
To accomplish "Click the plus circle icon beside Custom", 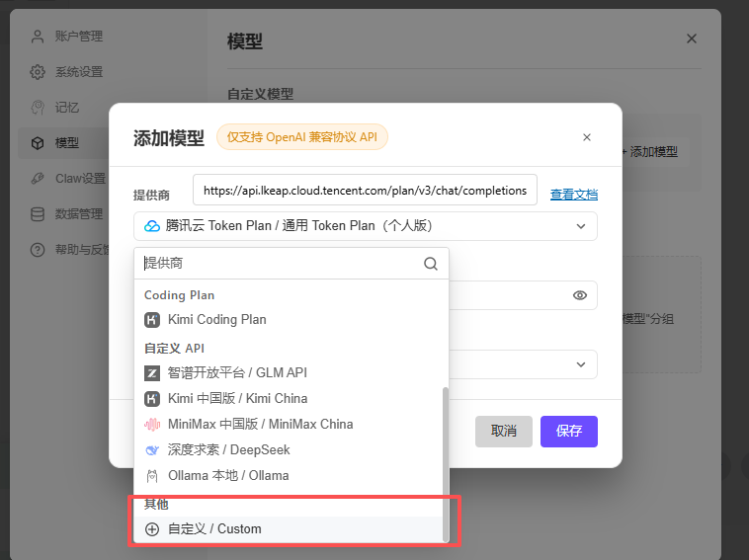I will [152, 529].
